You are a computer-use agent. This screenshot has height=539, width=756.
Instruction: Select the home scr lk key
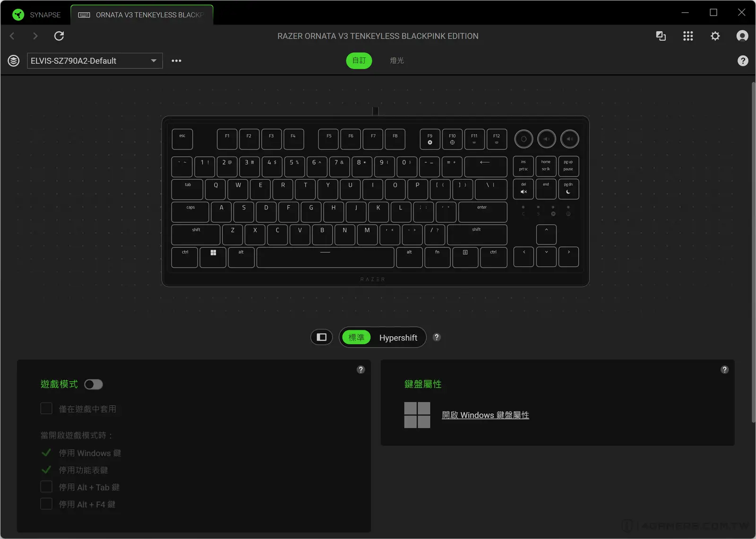coord(546,166)
